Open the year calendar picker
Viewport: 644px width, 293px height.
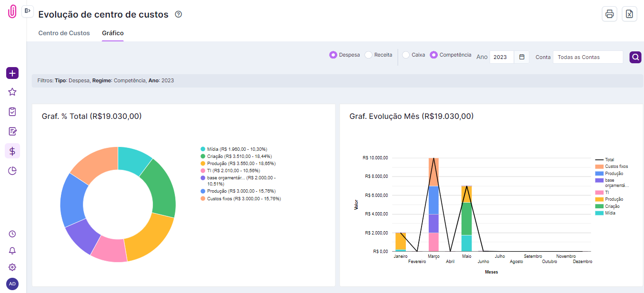point(522,57)
